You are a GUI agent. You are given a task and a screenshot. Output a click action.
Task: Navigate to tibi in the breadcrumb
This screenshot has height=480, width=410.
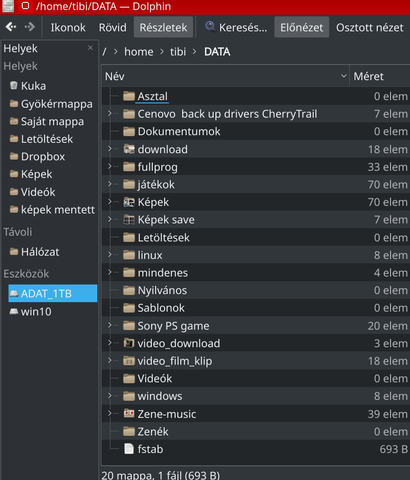pos(178,52)
